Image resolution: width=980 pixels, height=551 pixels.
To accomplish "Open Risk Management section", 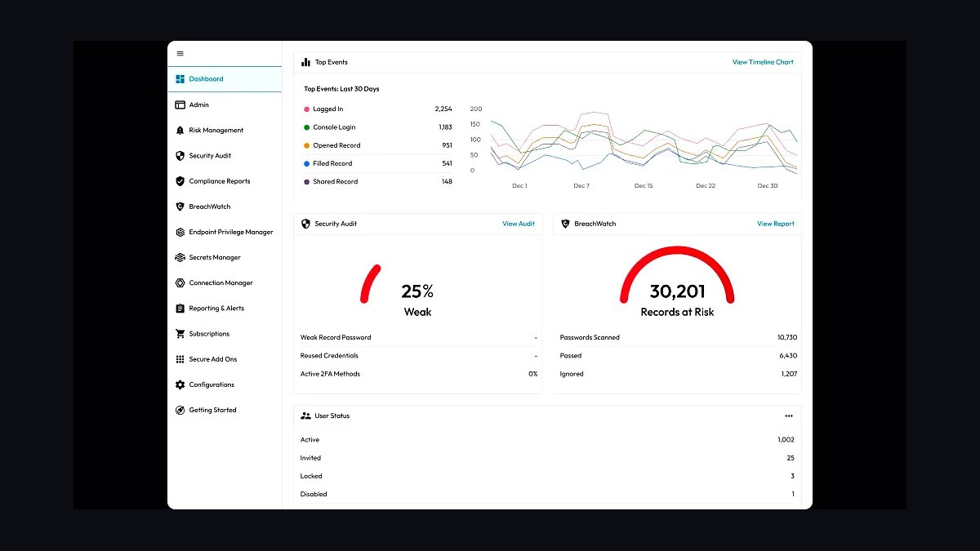I will pyautogui.click(x=225, y=131).
